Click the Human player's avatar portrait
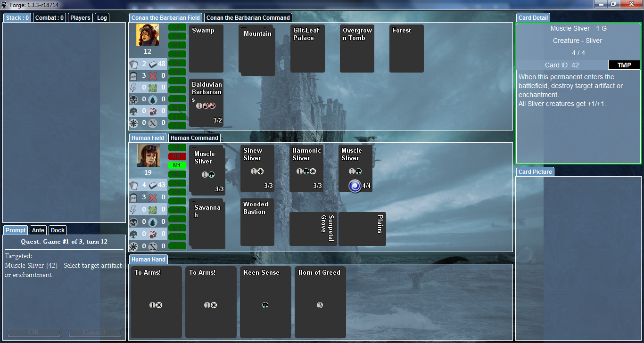 pyautogui.click(x=148, y=156)
